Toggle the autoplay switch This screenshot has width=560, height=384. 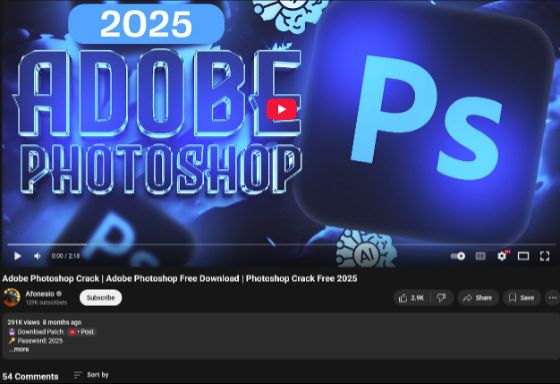(x=458, y=256)
